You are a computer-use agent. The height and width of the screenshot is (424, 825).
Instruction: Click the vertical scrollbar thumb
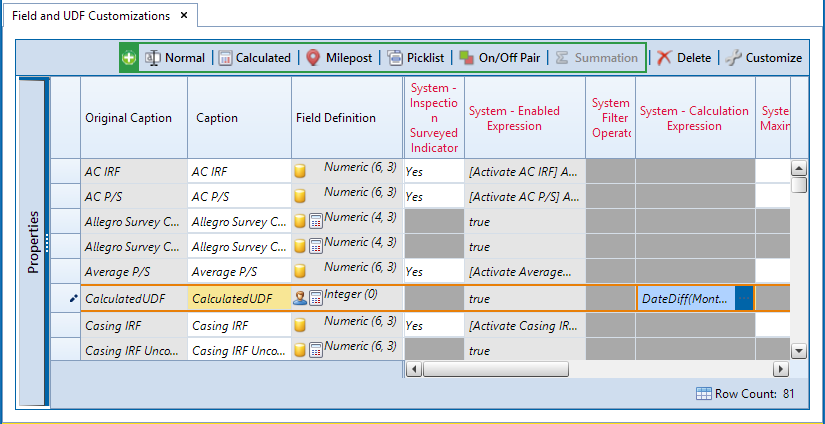[x=799, y=185]
